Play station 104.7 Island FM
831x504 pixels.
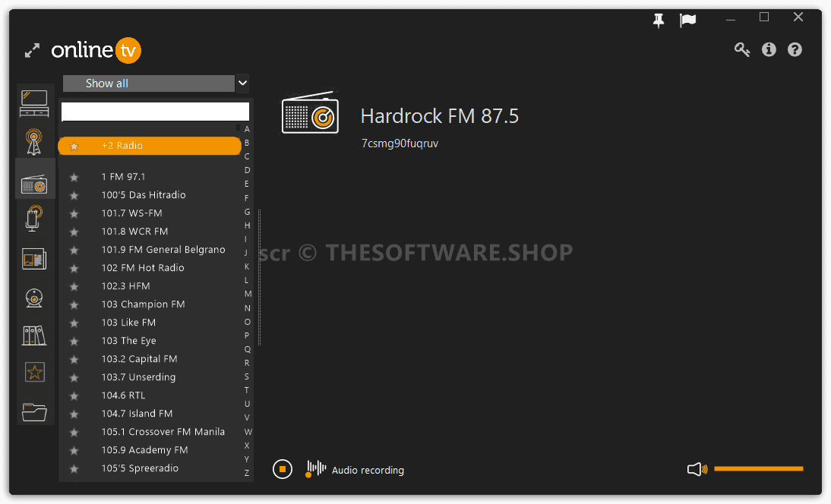click(137, 414)
